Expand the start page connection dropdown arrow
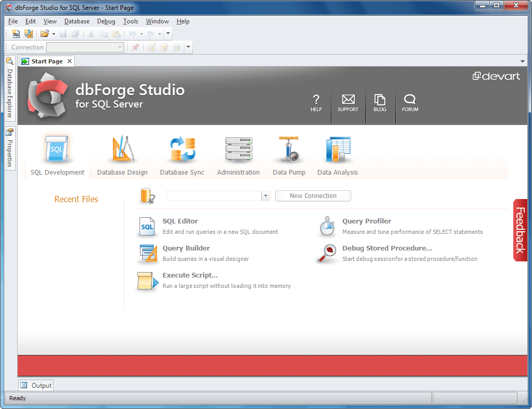The width and height of the screenshot is (532, 409). click(x=265, y=196)
